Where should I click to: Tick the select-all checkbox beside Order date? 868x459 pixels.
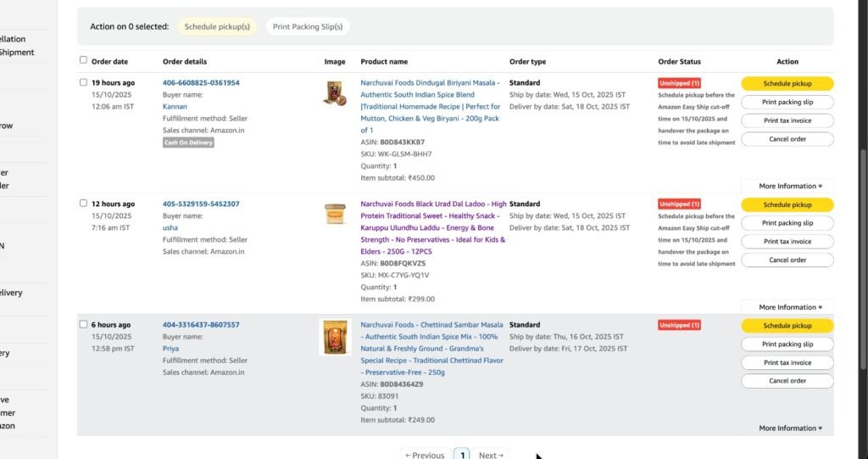click(83, 60)
